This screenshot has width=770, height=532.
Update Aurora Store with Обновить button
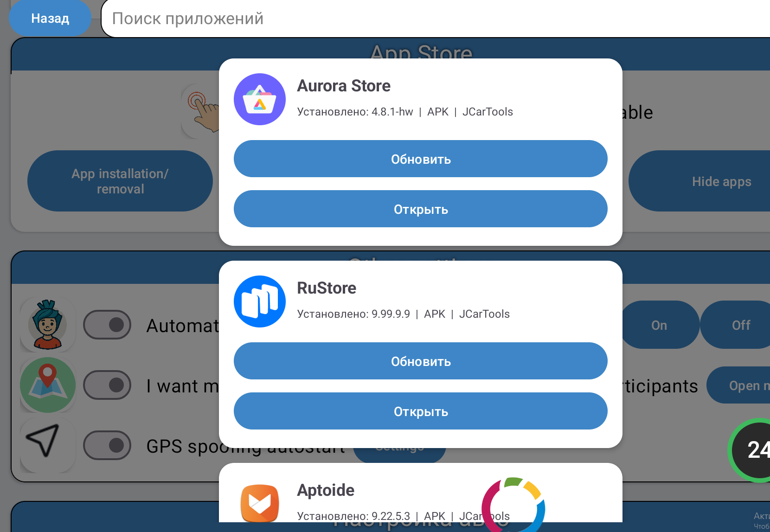coord(421,159)
